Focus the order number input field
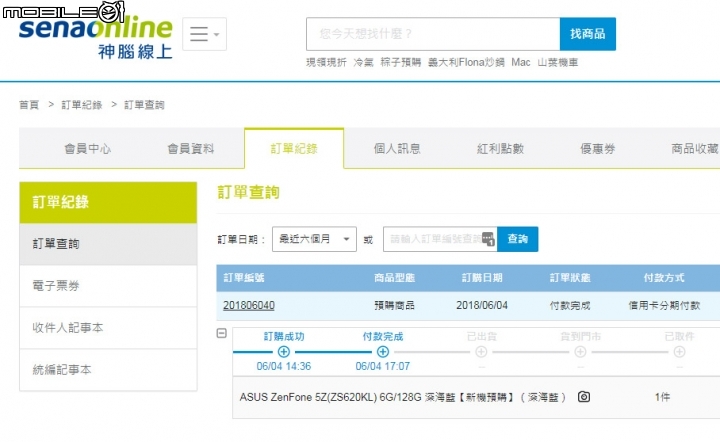The image size is (720, 442). (440, 239)
